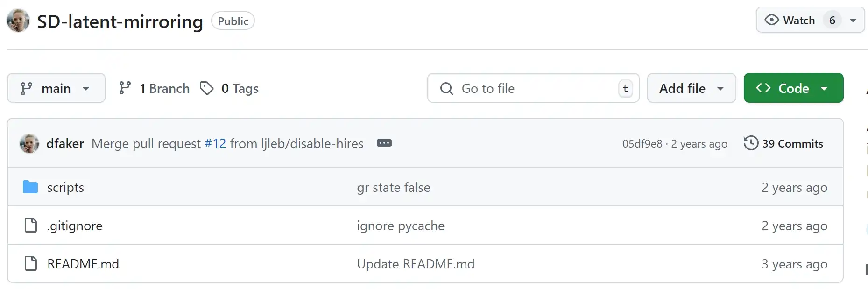The width and height of the screenshot is (868, 289).
Task: Click the README.md file icon
Action: point(31,263)
